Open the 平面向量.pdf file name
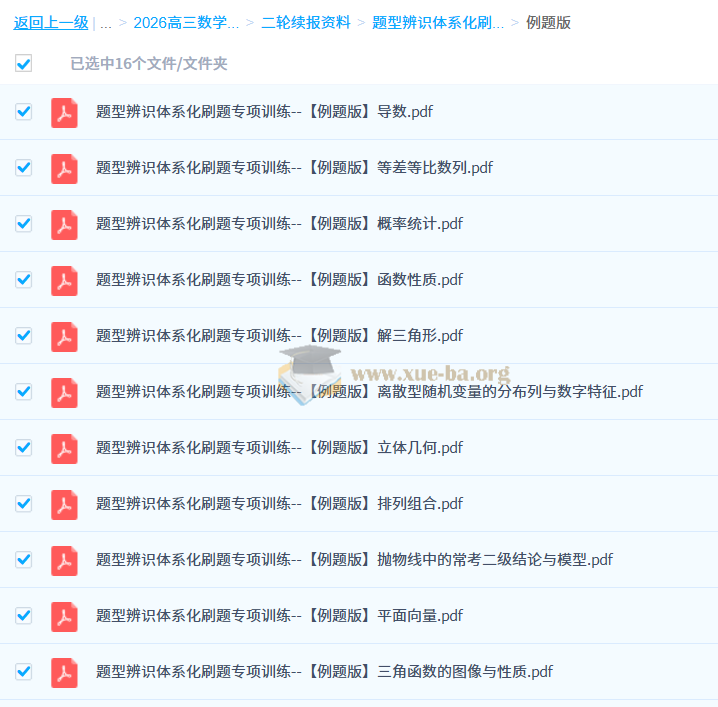The image size is (718, 707). click(279, 616)
